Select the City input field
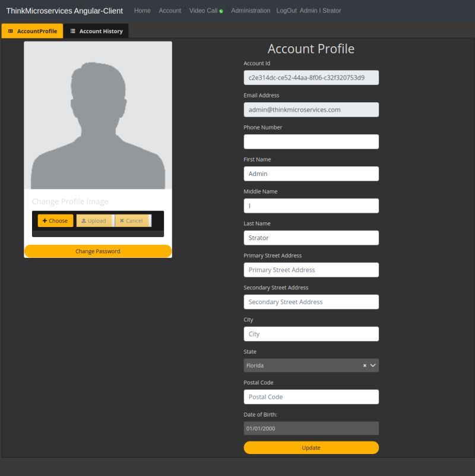Screen dimensions: 475x476 311,333
